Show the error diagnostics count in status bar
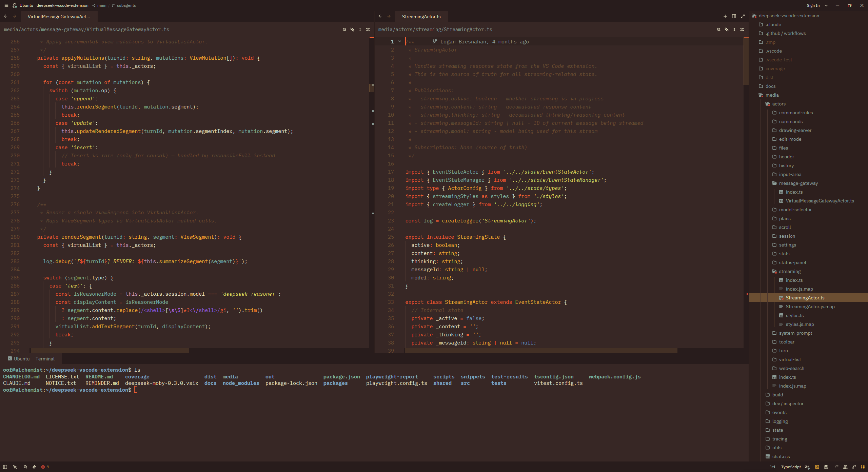 [45, 467]
